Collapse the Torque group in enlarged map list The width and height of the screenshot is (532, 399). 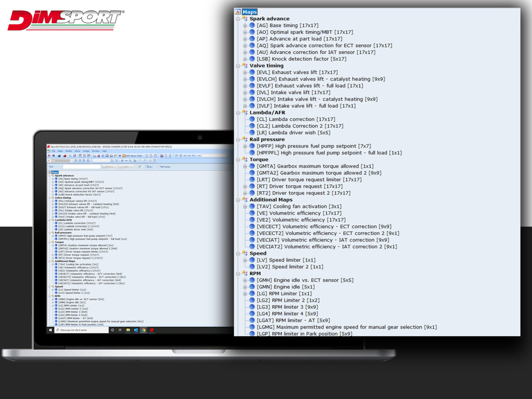(x=238, y=160)
